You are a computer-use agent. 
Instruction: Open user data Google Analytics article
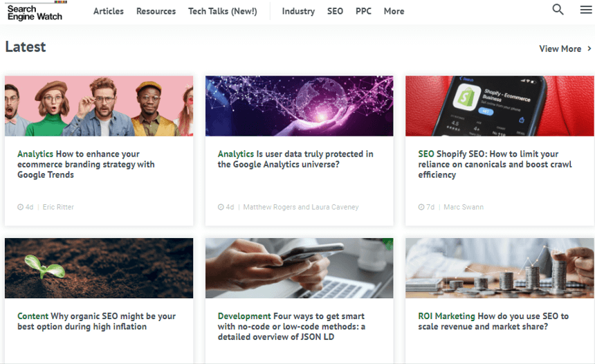(295, 159)
